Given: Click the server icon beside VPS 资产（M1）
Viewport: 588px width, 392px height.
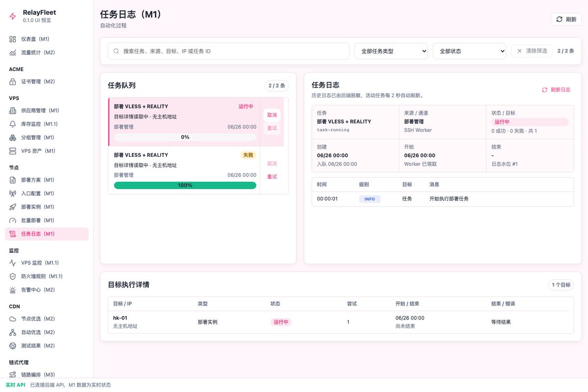Looking at the screenshot, I should (x=13, y=151).
